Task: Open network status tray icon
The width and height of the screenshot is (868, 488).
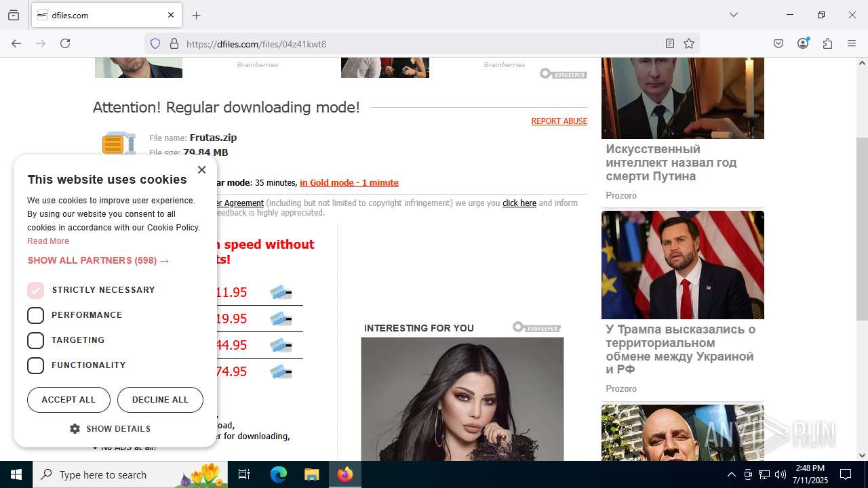Action: point(764,474)
